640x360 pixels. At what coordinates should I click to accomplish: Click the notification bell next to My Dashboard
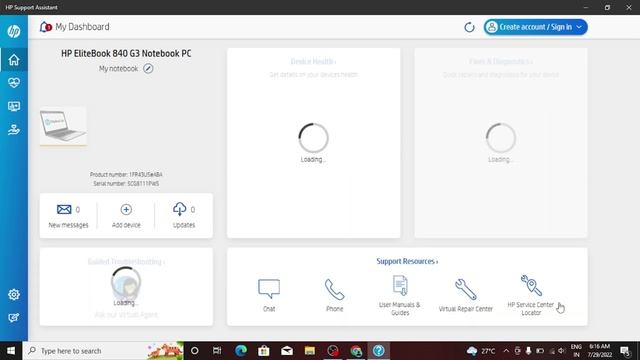pyautogui.click(x=45, y=27)
